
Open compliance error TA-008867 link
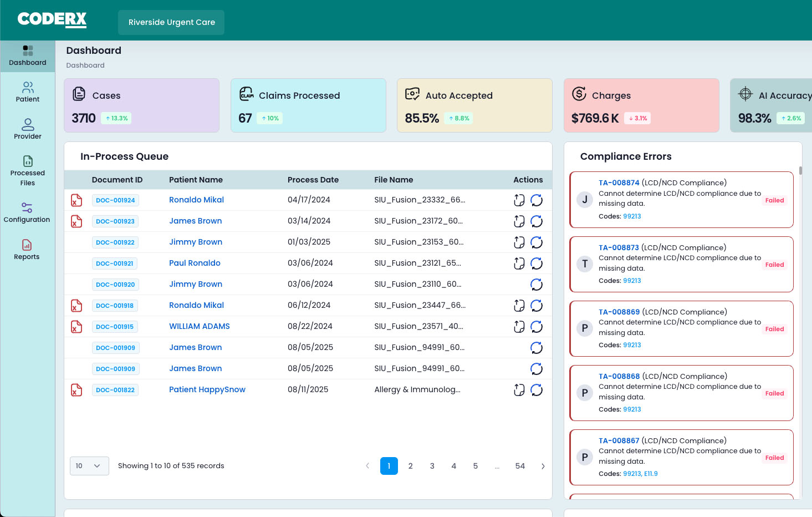tap(619, 440)
